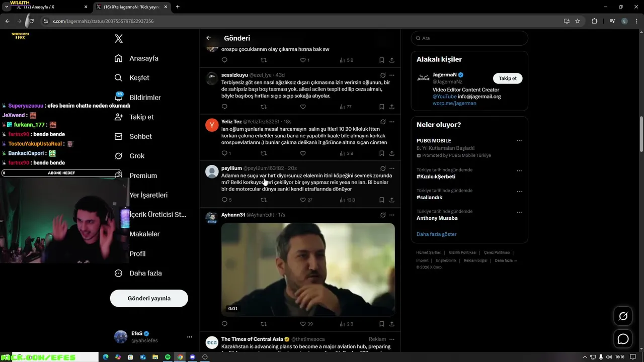Viewport: 644px width, 362px height.
Task: Bookmark this page with the star icon
Action: (x=578, y=21)
